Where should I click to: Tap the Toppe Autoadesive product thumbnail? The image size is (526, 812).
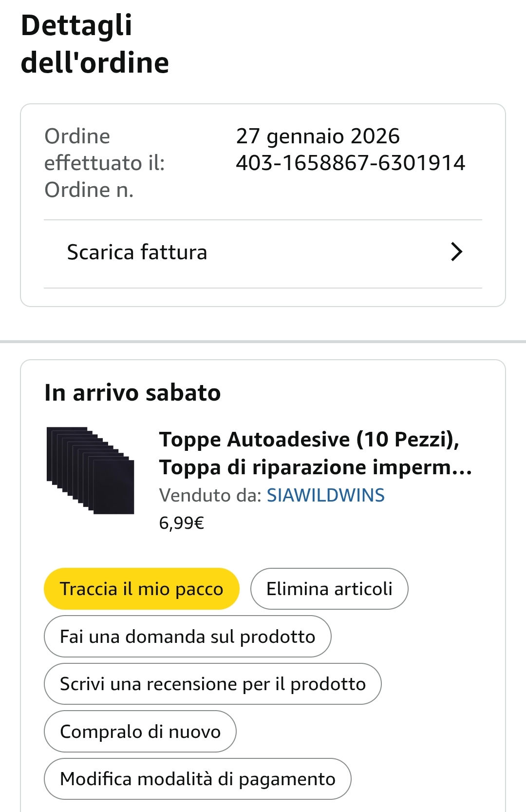coord(91,470)
